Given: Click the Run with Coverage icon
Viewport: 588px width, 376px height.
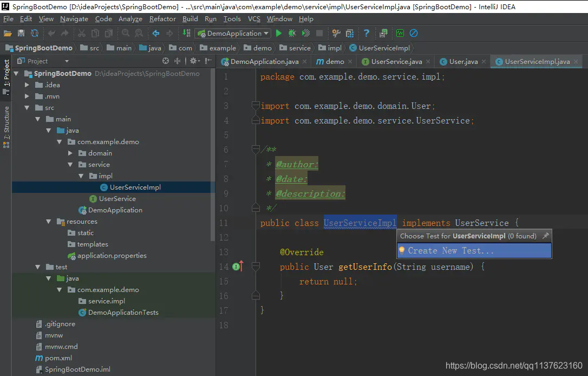Looking at the screenshot, I should coord(306,34).
